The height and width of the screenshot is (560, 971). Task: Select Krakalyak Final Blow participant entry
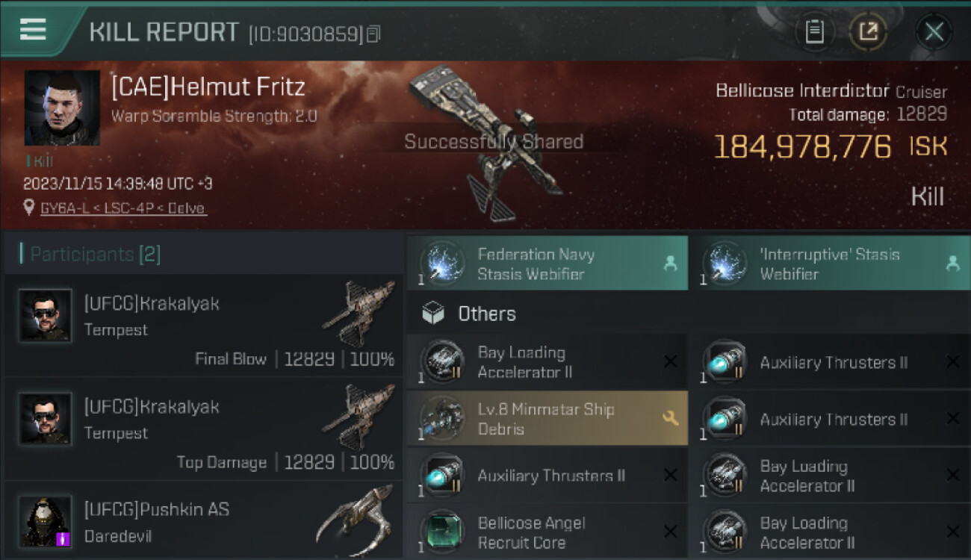[x=203, y=325]
